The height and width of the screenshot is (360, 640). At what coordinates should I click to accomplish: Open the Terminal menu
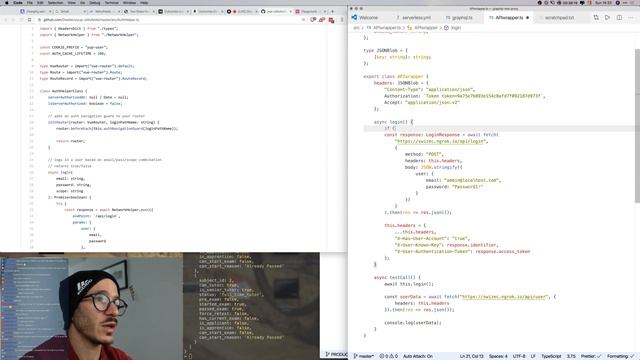(x=111, y=2)
